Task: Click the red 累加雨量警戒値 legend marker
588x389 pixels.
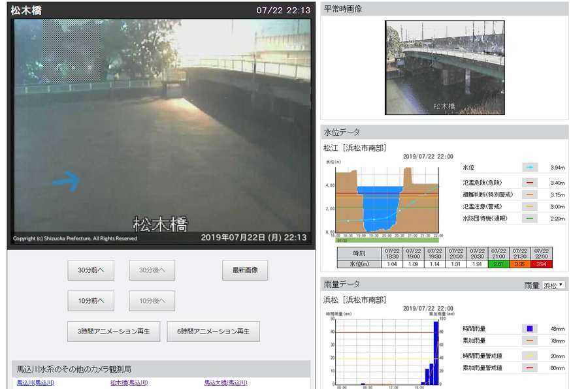Action: [530, 368]
